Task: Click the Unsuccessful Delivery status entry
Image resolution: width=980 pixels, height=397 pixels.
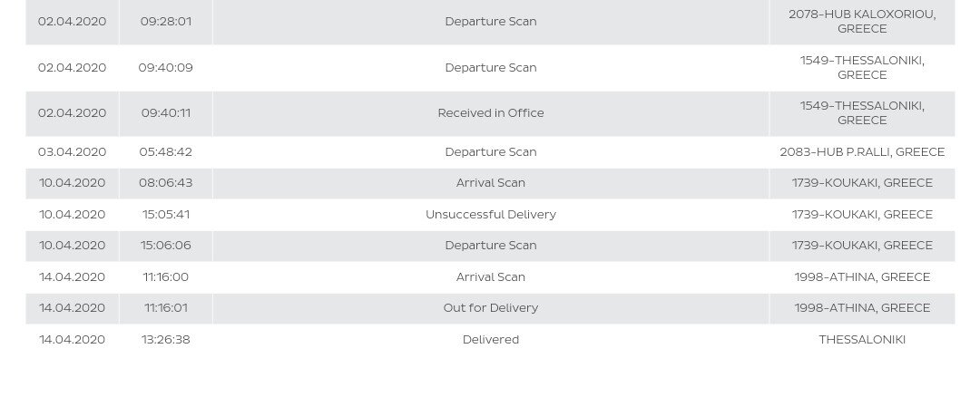Action: tap(491, 215)
